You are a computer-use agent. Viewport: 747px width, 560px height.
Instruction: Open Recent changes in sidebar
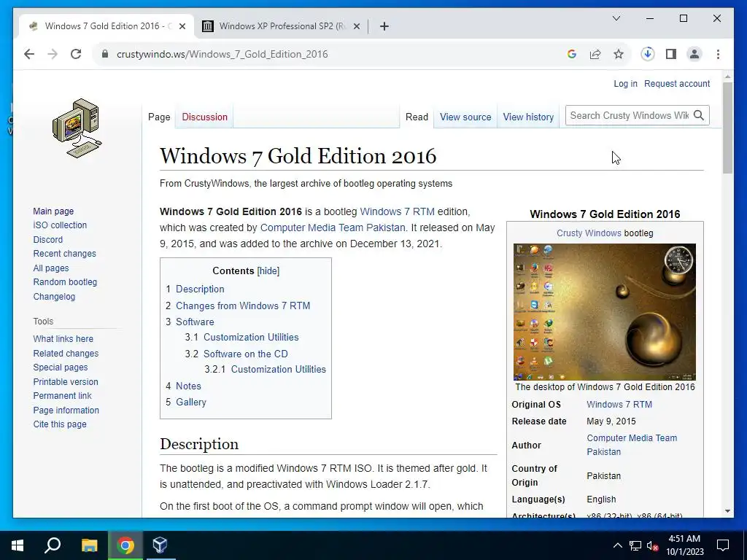coord(64,254)
